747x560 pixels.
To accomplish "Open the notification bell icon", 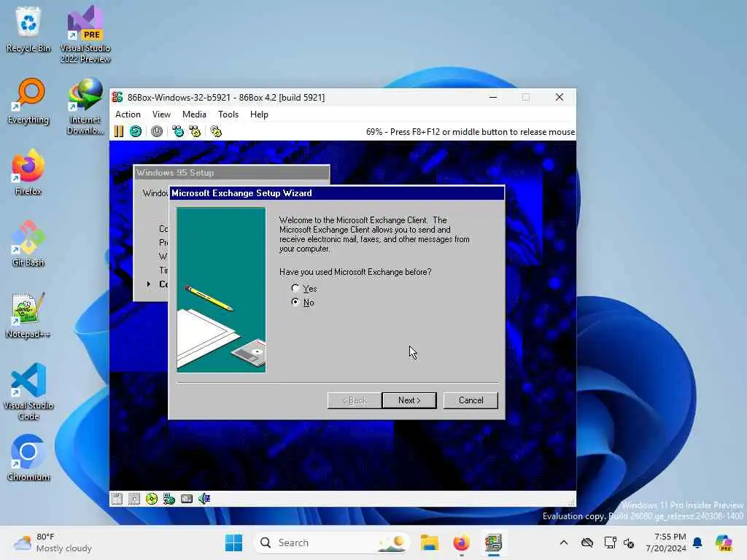I will [697, 542].
